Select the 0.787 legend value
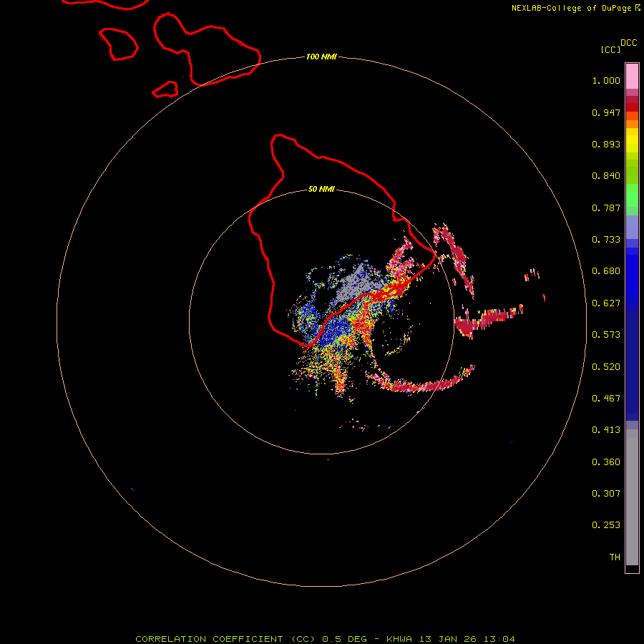 point(606,208)
